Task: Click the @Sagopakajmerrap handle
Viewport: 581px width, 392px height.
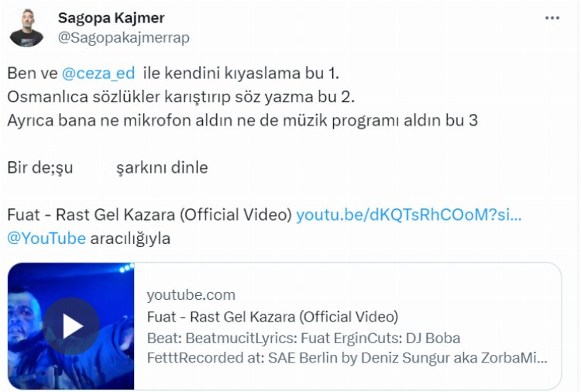Action: [x=123, y=38]
